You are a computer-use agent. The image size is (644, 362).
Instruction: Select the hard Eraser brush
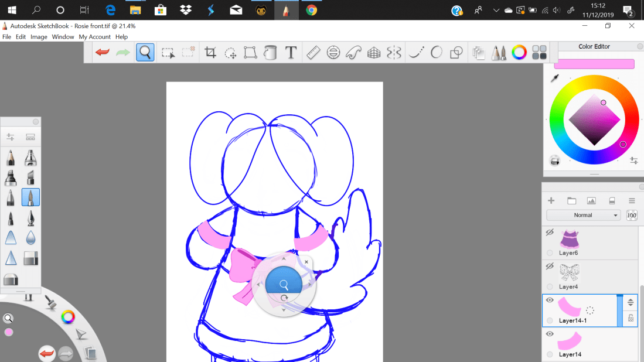(30, 258)
